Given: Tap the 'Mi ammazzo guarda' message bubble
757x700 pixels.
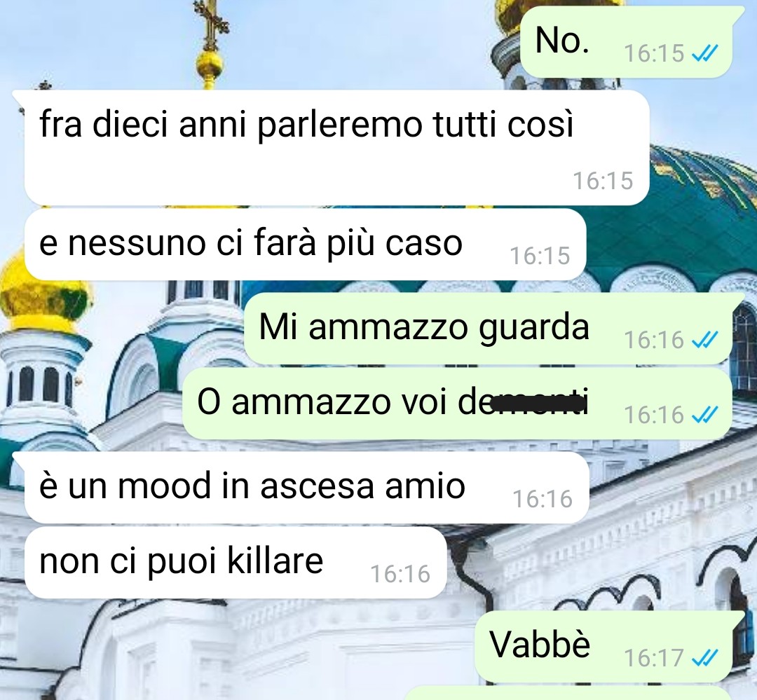Looking at the screenshot, I should click(489, 328).
